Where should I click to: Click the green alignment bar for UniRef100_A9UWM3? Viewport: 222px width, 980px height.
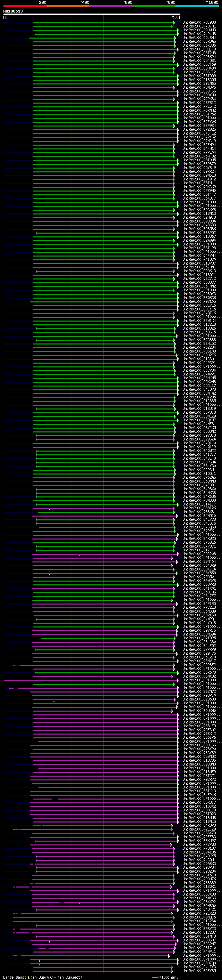106,30
